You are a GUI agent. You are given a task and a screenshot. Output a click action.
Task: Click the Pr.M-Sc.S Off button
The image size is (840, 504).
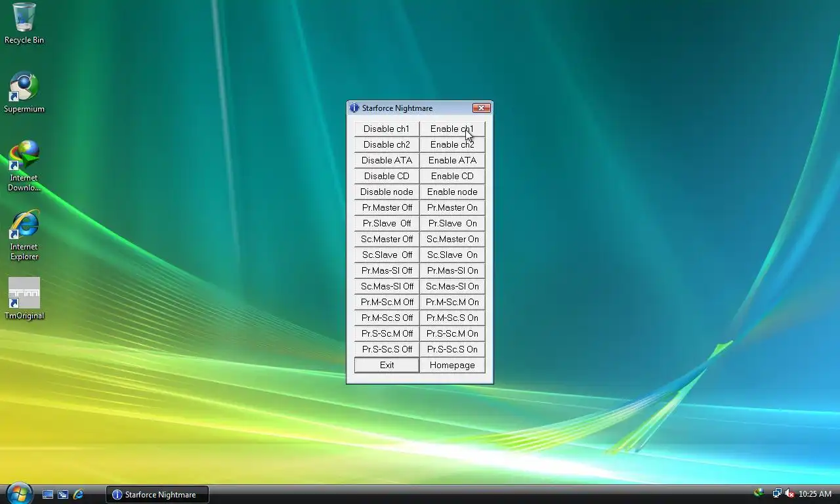pyautogui.click(x=387, y=318)
